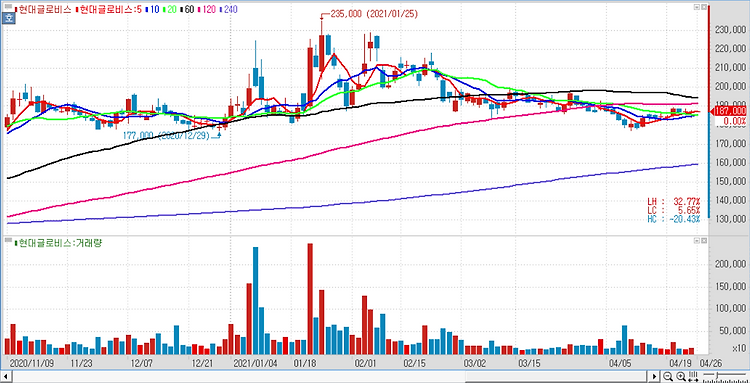The height and width of the screenshot is (383, 750).
Task: Click the tallest blue volume bar in January
Action: [255, 301]
